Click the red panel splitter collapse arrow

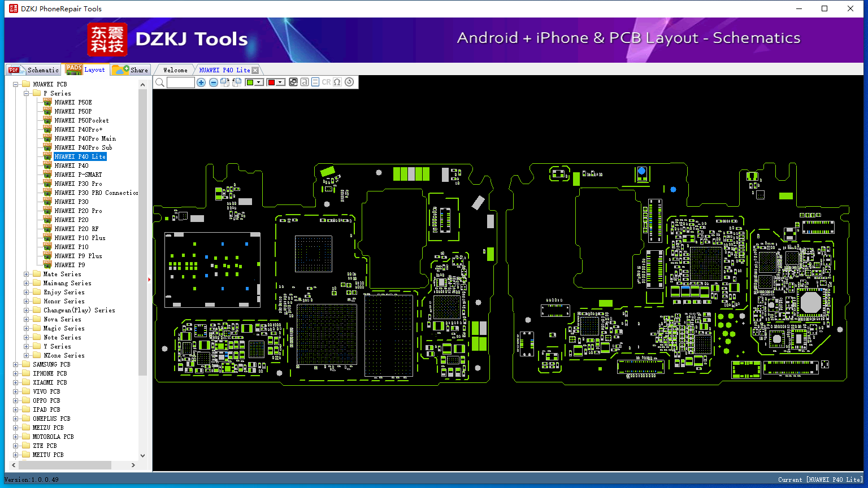click(x=149, y=279)
